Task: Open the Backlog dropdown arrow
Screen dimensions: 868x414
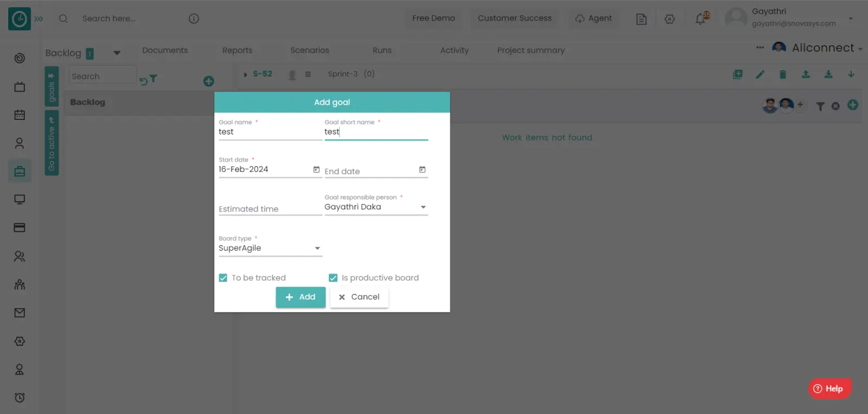Action: point(117,53)
